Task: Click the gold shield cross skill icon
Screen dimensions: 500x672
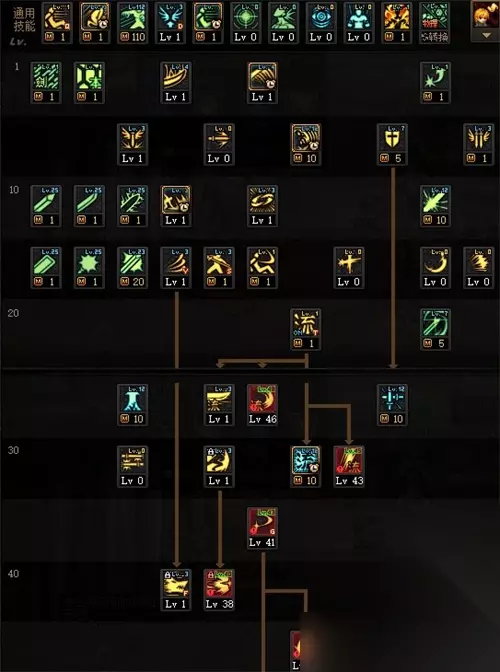Action: (x=392, y=144)
